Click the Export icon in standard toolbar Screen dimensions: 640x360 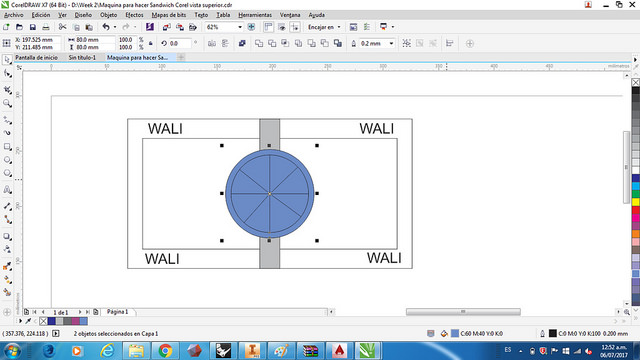point(180,27)
